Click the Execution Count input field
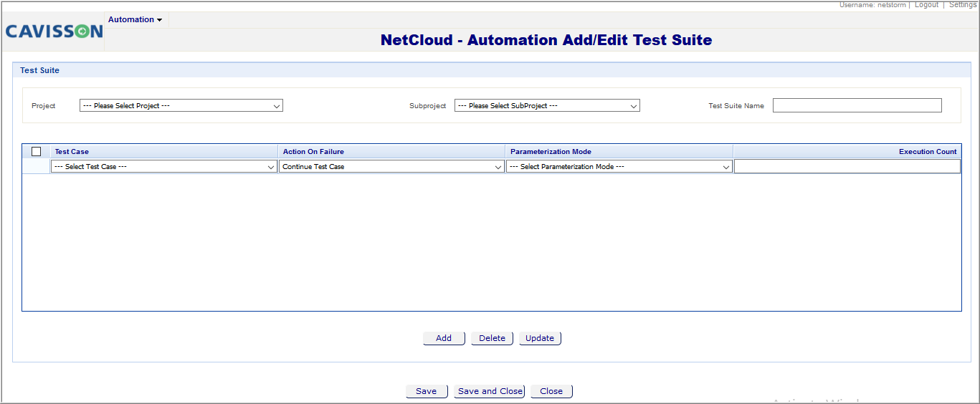The width and height of the screenshot is (980, 404). click(x=847, y=166)
